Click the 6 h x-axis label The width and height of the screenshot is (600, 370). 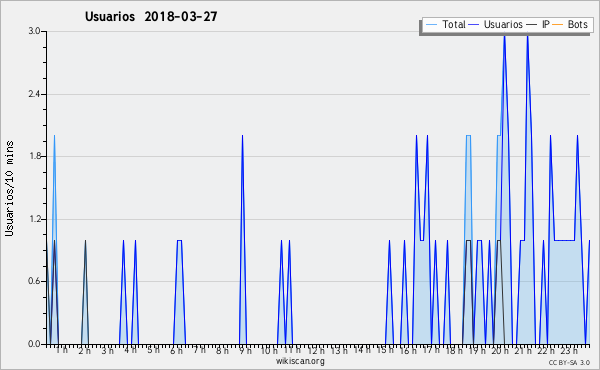pos(176,350)
